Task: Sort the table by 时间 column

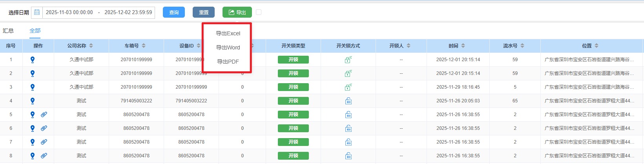Action: tap(463, 46)
